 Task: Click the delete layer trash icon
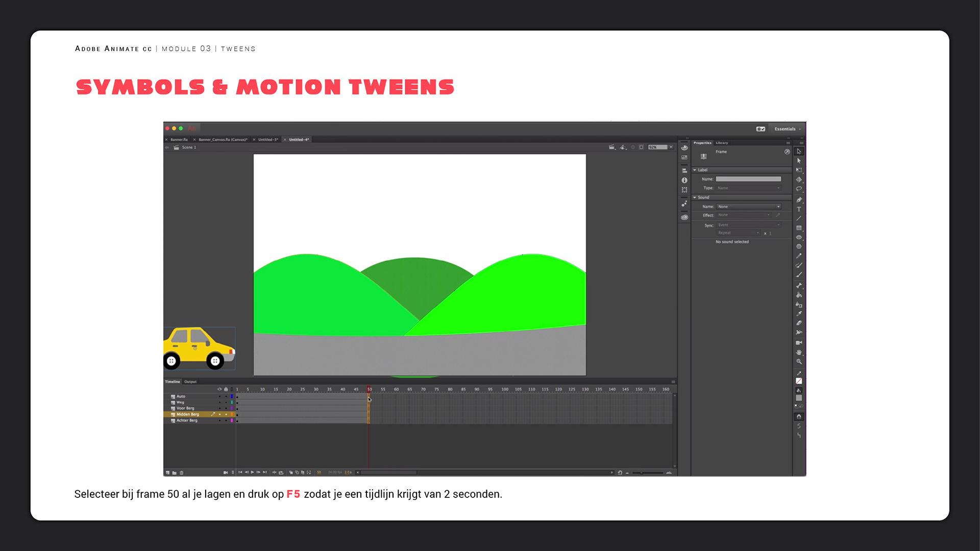(x=182, y=473)
